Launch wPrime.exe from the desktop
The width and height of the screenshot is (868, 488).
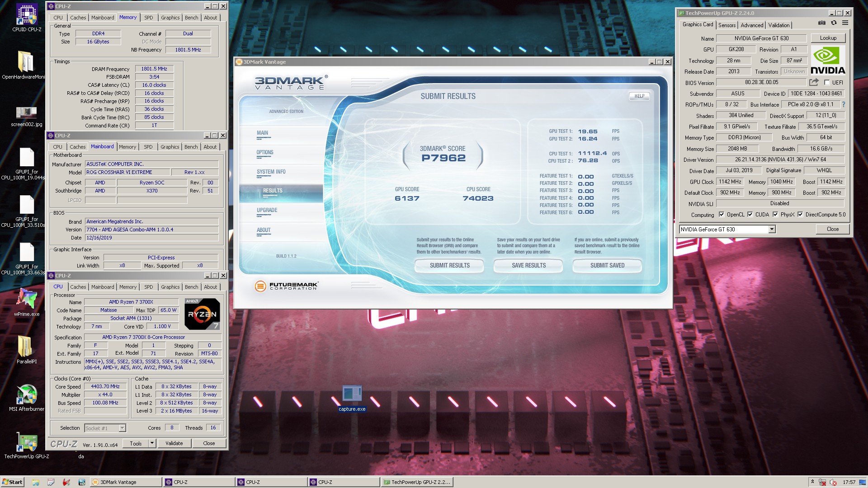point(27,302)
